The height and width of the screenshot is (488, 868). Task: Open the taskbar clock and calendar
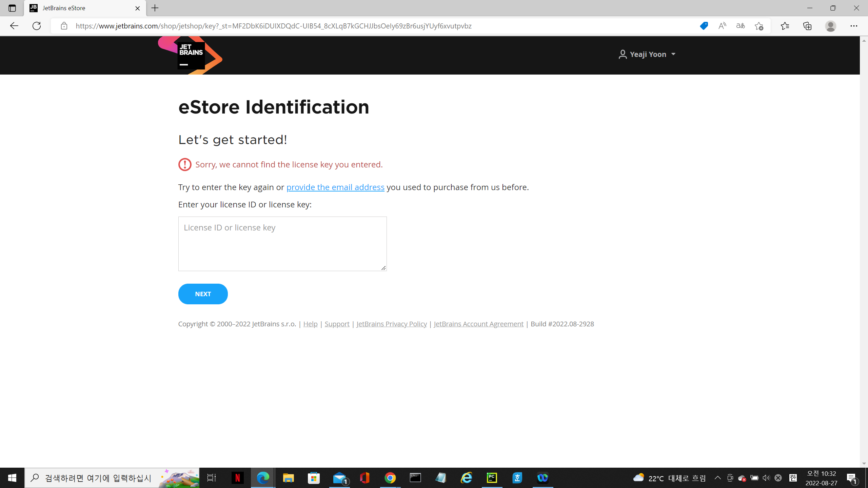822,478
